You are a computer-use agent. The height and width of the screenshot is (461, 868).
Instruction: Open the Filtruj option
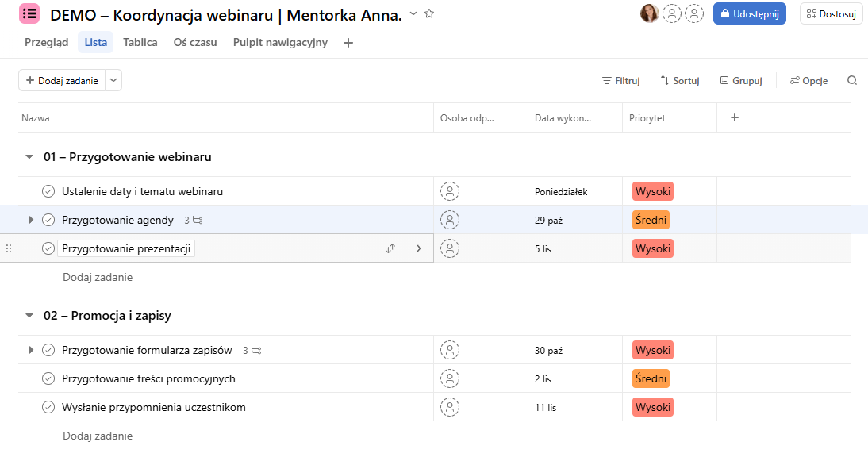621,81
